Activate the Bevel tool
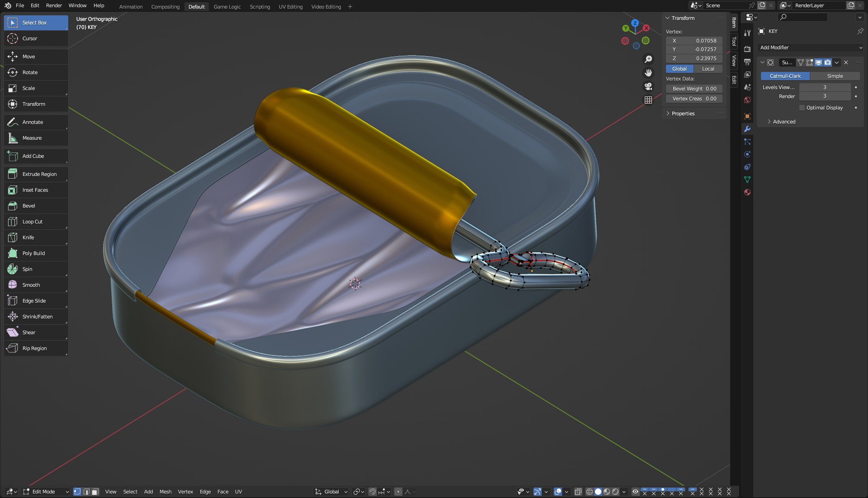The width and height of the screenshot is (868, 498). pos(36,206)
